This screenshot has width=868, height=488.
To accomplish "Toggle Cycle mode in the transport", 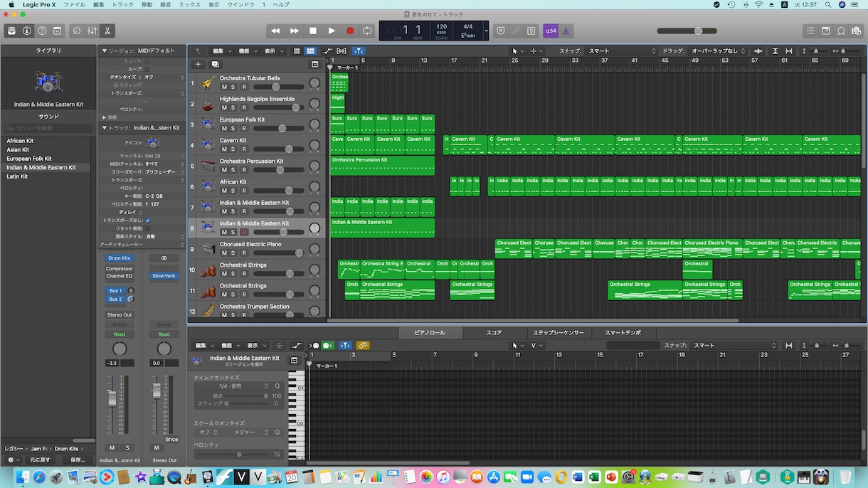I will [367, 31].
